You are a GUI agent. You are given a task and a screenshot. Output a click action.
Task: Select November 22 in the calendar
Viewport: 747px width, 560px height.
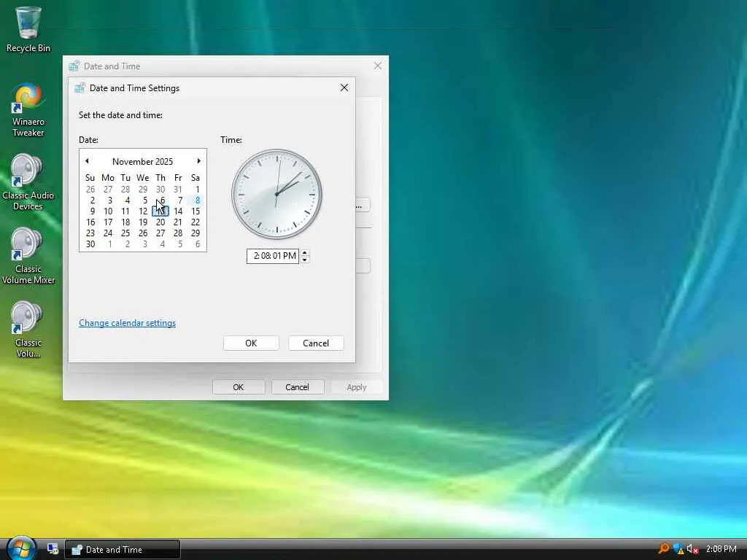click(196, 222)
